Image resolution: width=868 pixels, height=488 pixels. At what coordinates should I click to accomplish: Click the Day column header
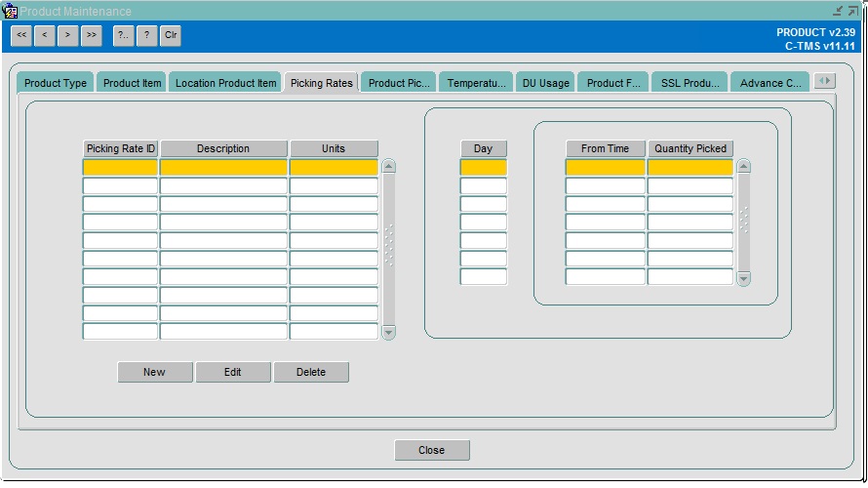[x=484, y=148]
